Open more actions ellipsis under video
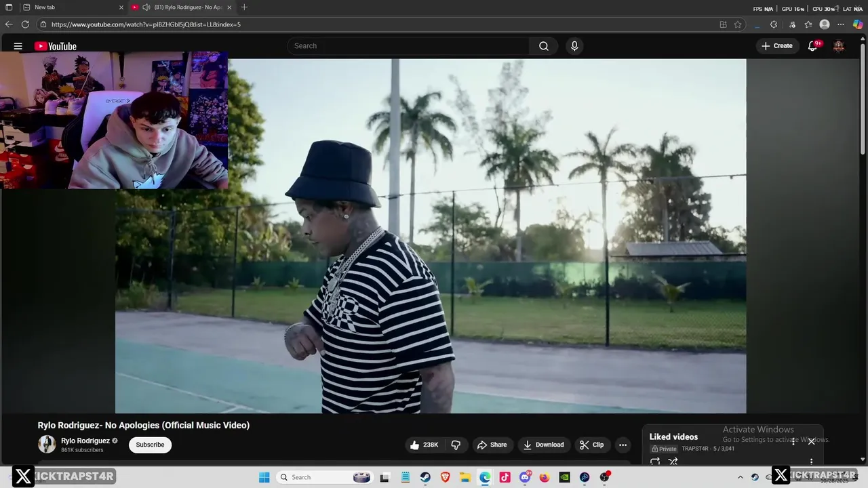This screenshot has width=868, height=488. click(x=623, y=445)
